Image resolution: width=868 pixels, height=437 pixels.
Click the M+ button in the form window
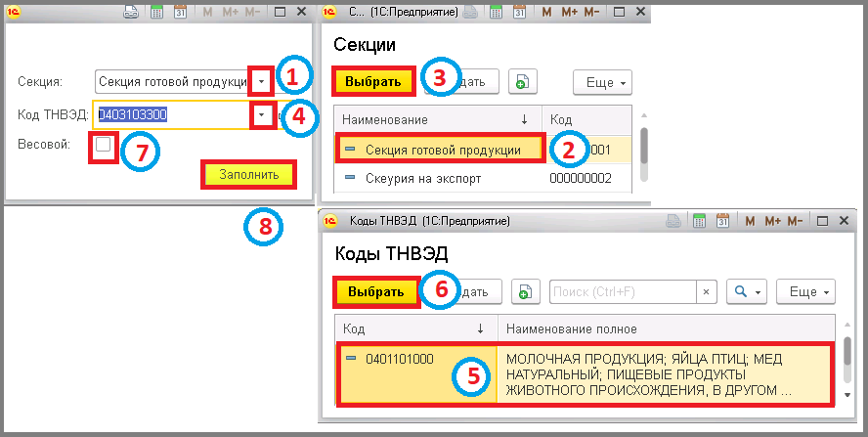coord(231,12)
